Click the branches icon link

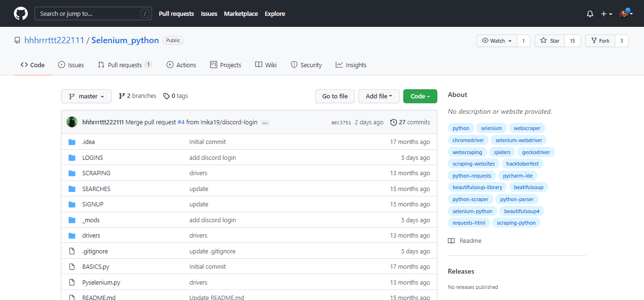point(122,96)
